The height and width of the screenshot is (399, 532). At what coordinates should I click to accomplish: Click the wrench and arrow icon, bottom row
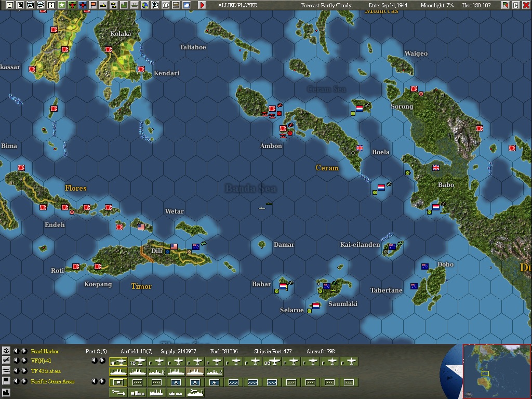click(118, 393)
